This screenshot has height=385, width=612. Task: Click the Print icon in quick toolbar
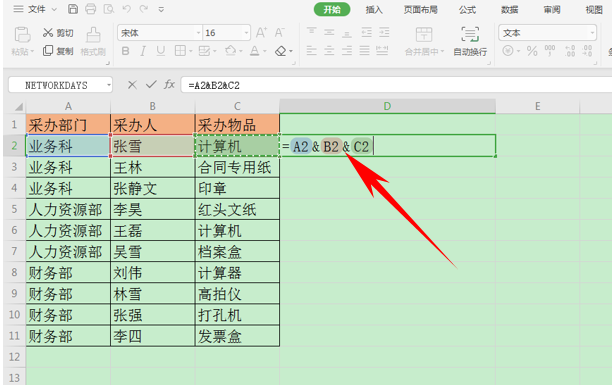pyautogui.click(x=91, y=9)
